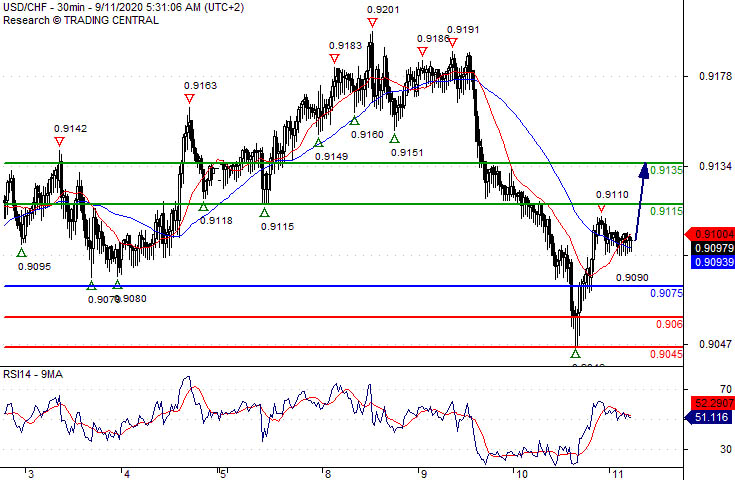735x480 pixels.
Task: Click the 0.9110 price label
Action: pos(612,195)
